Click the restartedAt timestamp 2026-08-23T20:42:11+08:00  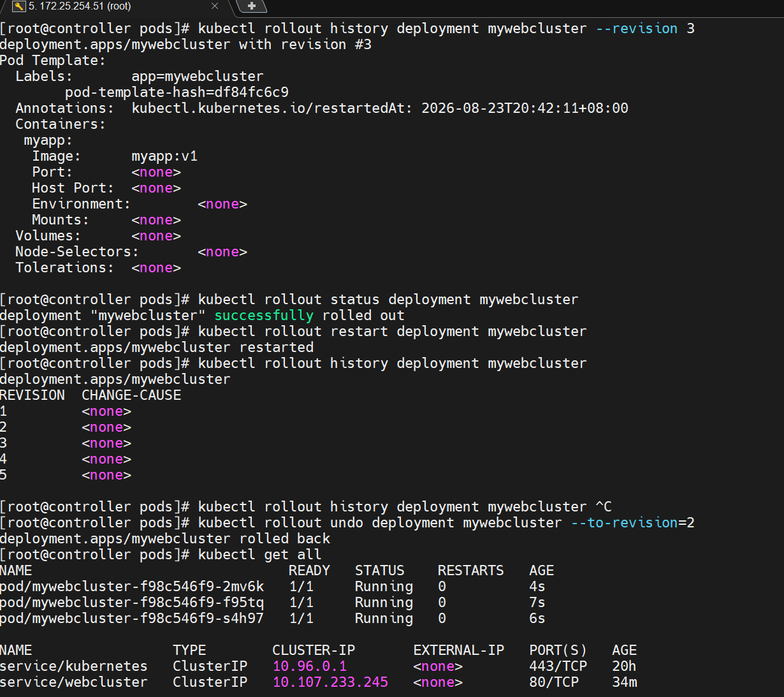525,108
